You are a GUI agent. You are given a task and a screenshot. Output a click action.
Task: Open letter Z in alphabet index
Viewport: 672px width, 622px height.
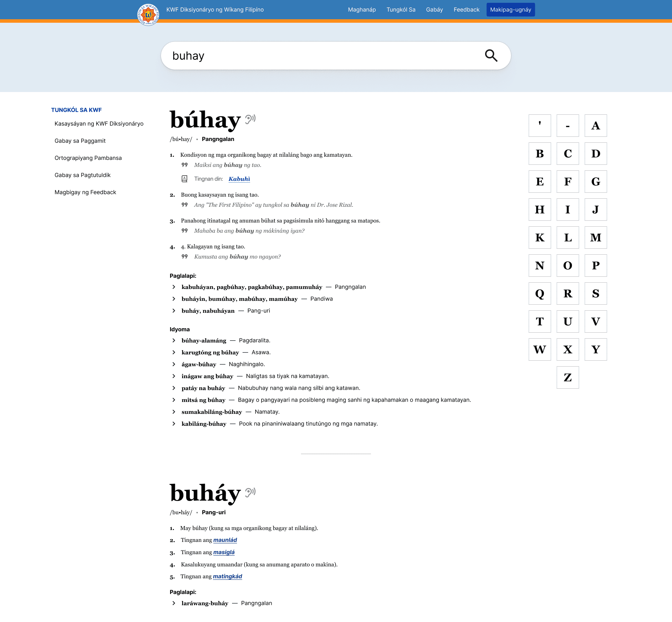coord(567,377)
